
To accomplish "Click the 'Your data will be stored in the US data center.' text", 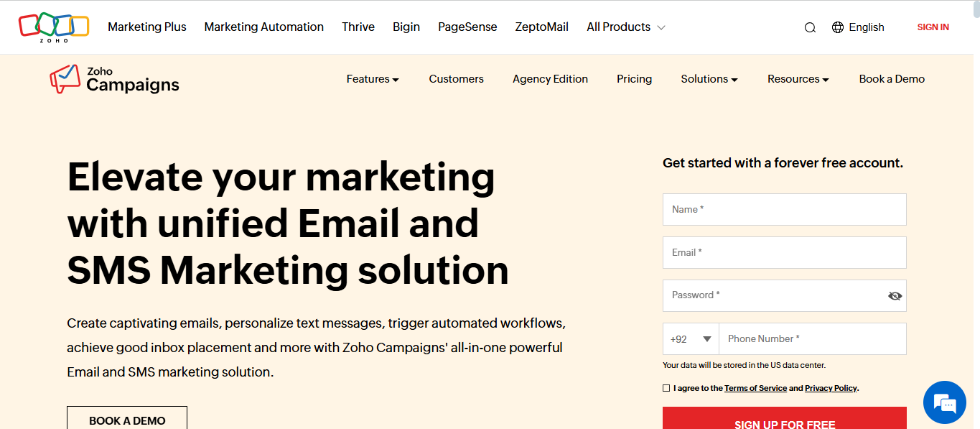I will (744, 365).
